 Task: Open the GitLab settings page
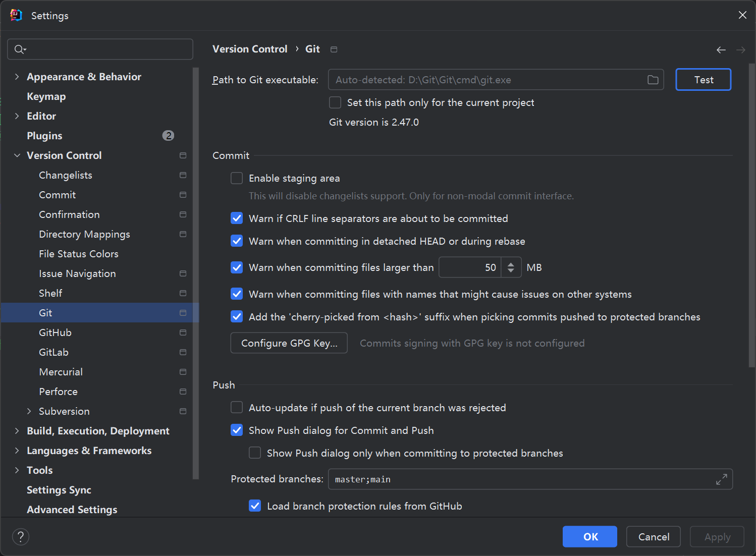click(53, 352)
